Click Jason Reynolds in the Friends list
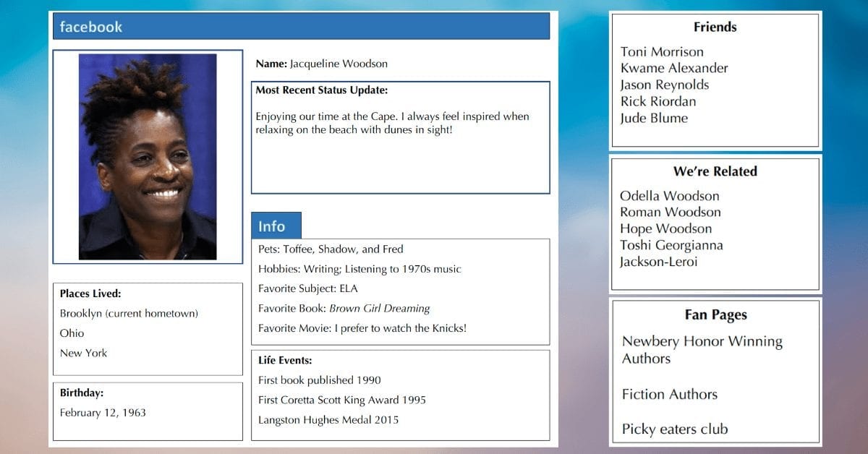Image resolution: width=868 pixels, height=454 pixels. tap(665, 85)
